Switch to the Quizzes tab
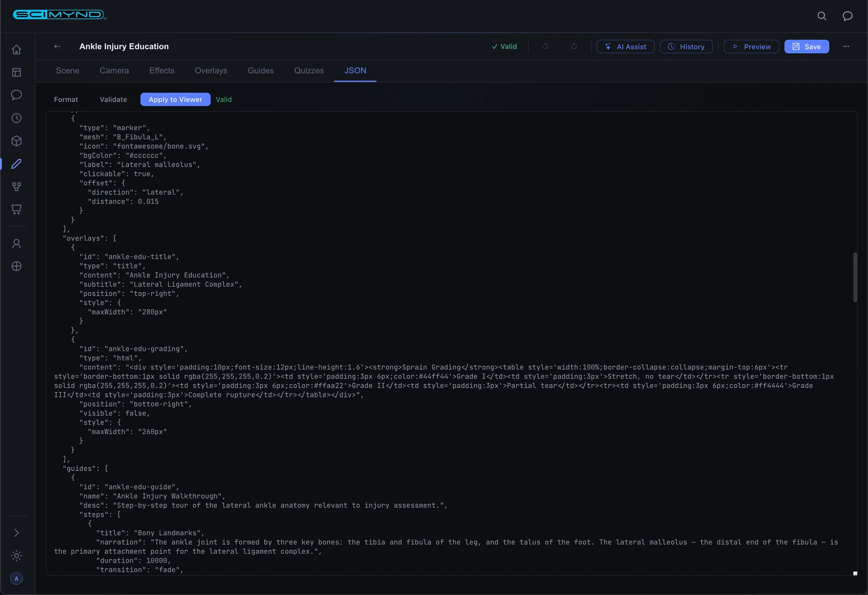Screen dimensions: 868x595 [x=309, y=70]
